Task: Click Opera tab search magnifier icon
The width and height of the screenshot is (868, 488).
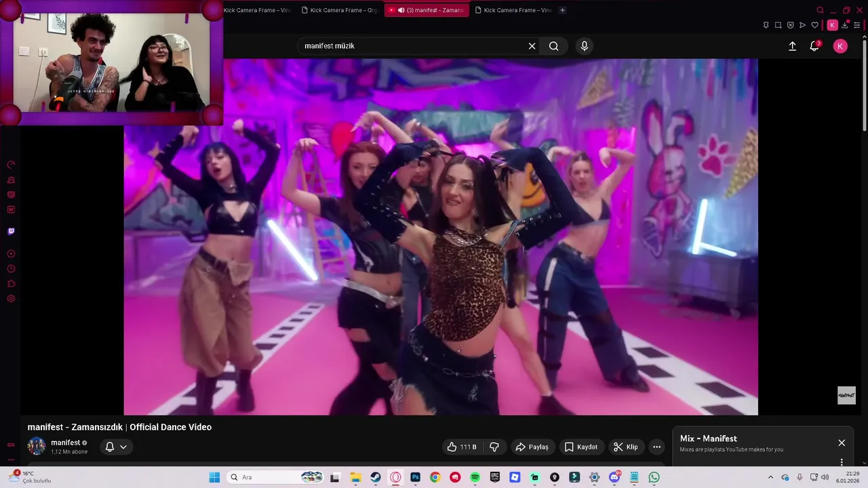Action: coord(820,10)
